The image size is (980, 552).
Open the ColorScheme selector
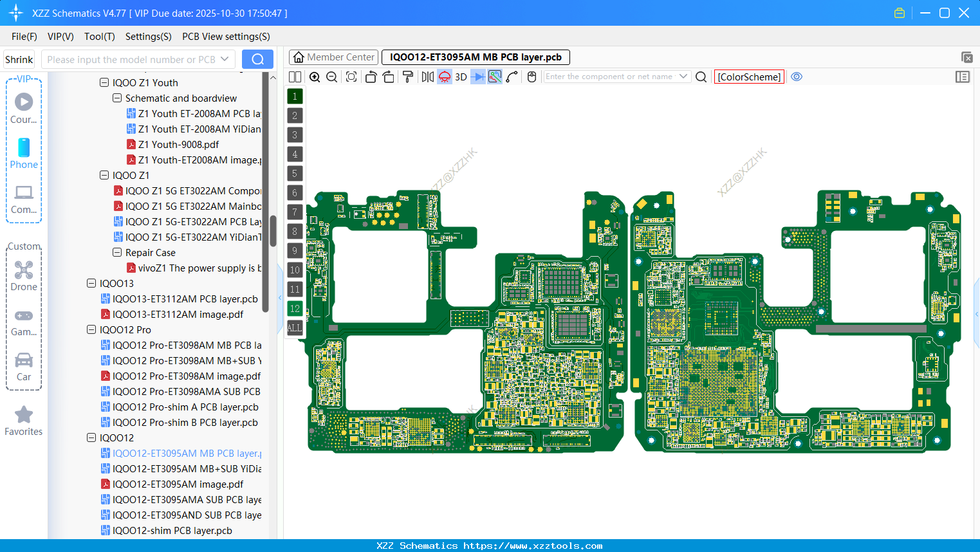pyautogui.click(x=749, y=77)
